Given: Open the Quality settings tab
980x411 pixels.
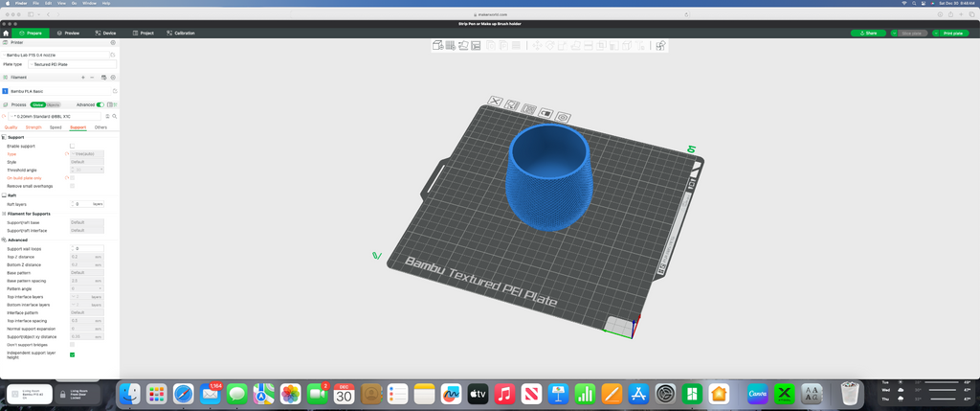Looking at the screenshot, I should [11, 127].
